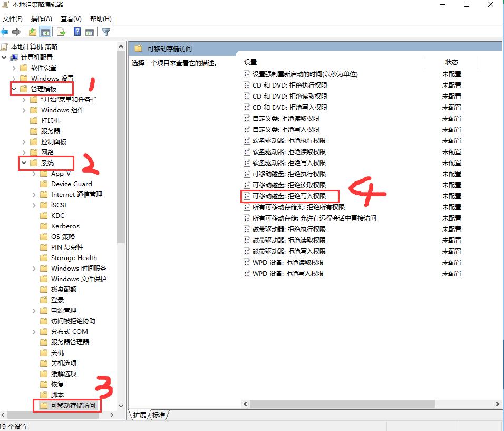
Task: Expand the 控制面板 tree node
Action: tap(24, 142)
